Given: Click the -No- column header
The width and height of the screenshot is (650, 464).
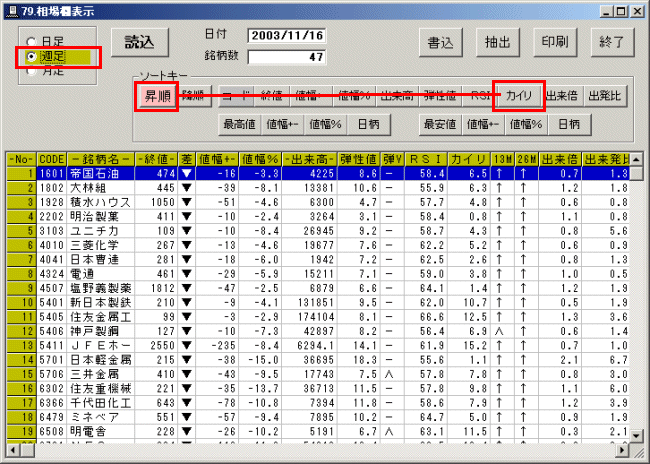Looking at the screenshot, I should pyautogui.click(x=22, y=159).
